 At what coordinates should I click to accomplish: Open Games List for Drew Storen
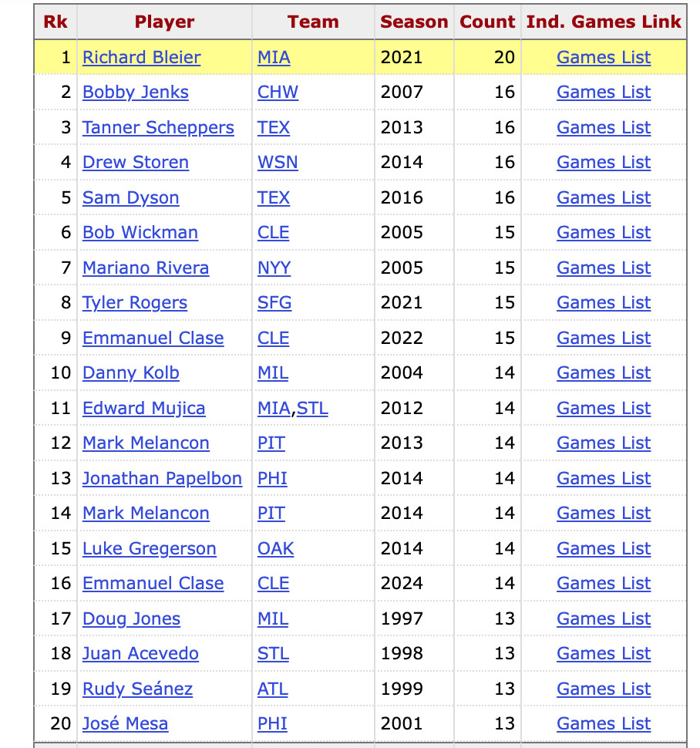[x=604, y=163]
